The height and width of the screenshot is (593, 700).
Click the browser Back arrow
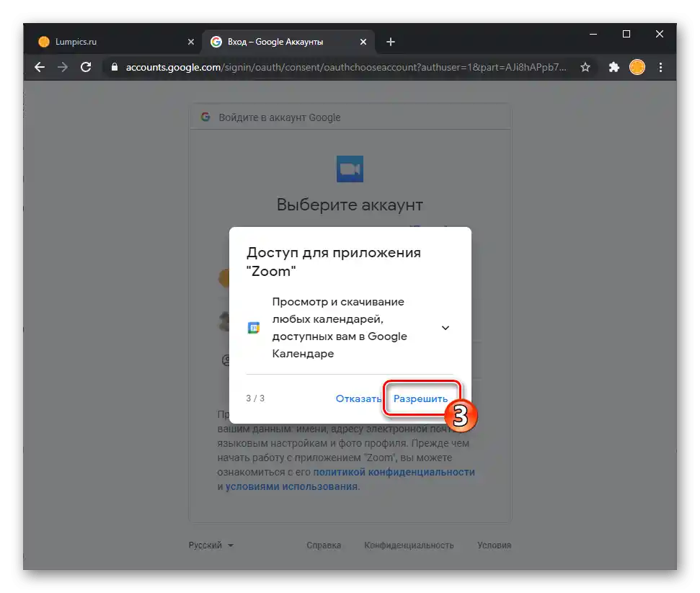(x=40, y=68)
